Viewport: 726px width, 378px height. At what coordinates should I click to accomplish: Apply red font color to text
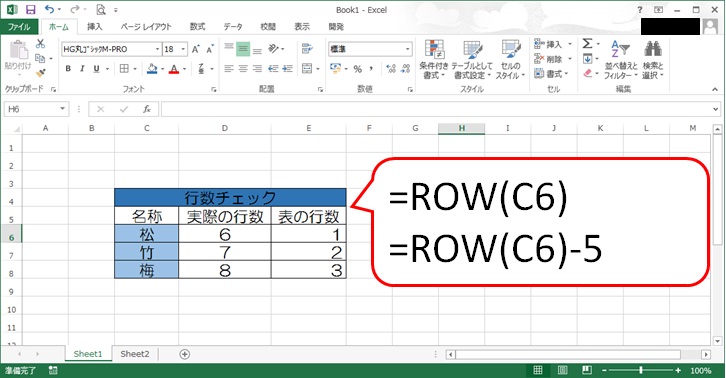(174, 69)
